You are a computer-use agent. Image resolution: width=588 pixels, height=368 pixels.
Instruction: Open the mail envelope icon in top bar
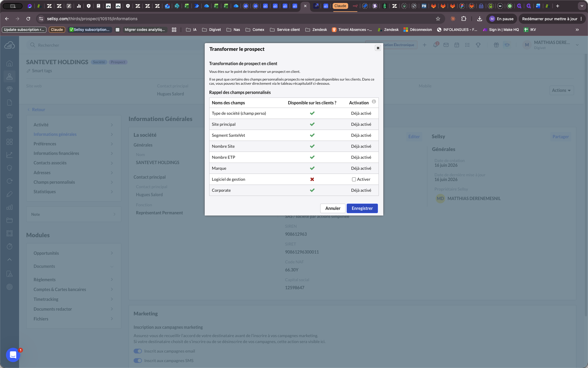pos(446,45)
